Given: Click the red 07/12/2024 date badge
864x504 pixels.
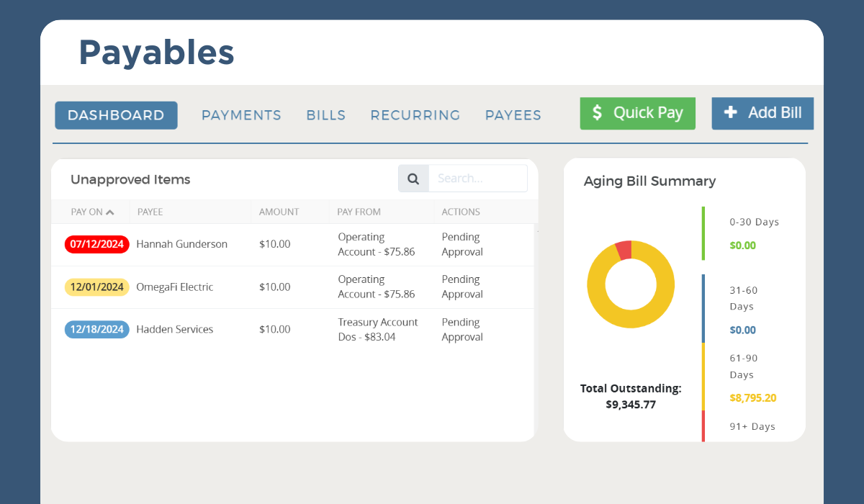Looking at the screenshot, I should [96, 244].
